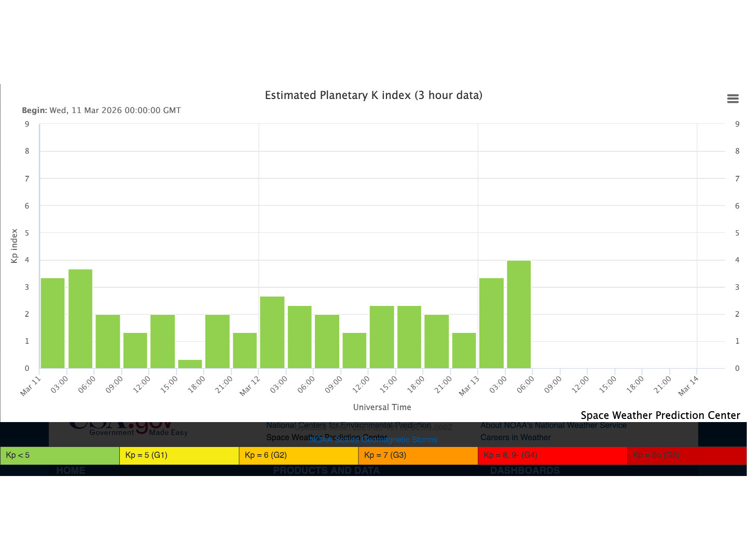This screenshot has width=747, height=560.
Task: Click the Estimated Planetary K index chart title
Action: [x=374, y=95]
